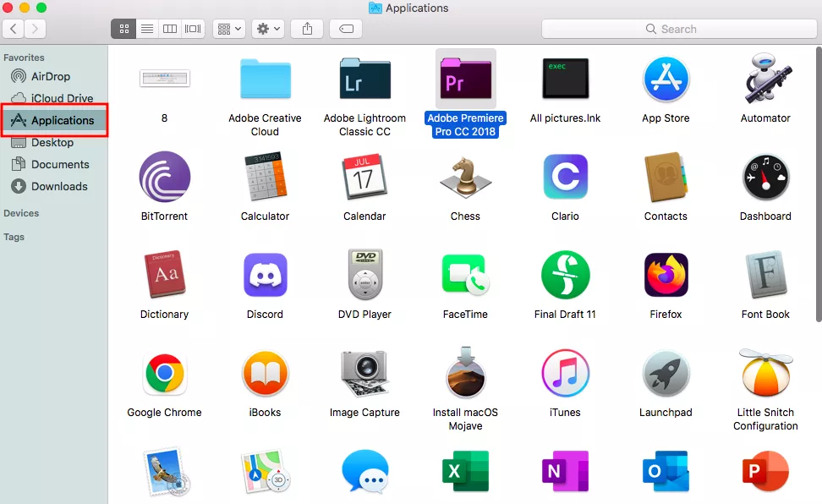822x504 pixels.
Task: Click the Edit Tags toolbar button
Action: tap(346, 29)
